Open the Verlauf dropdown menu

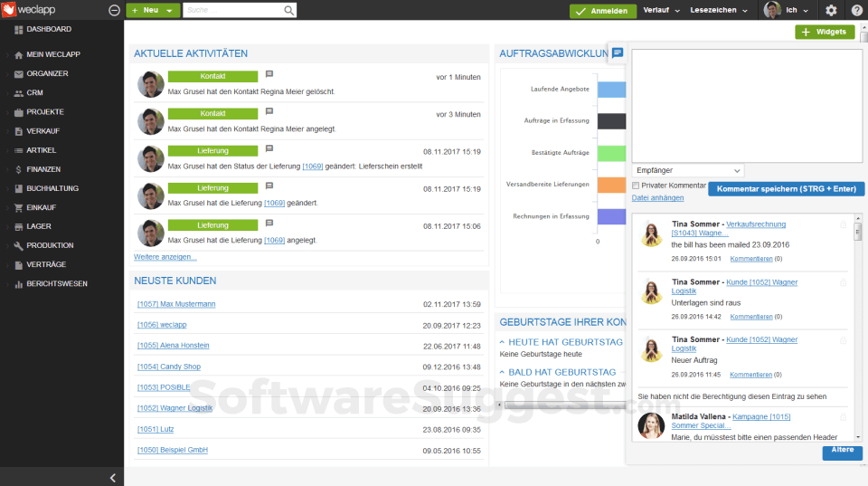click(x=662, y=10)
